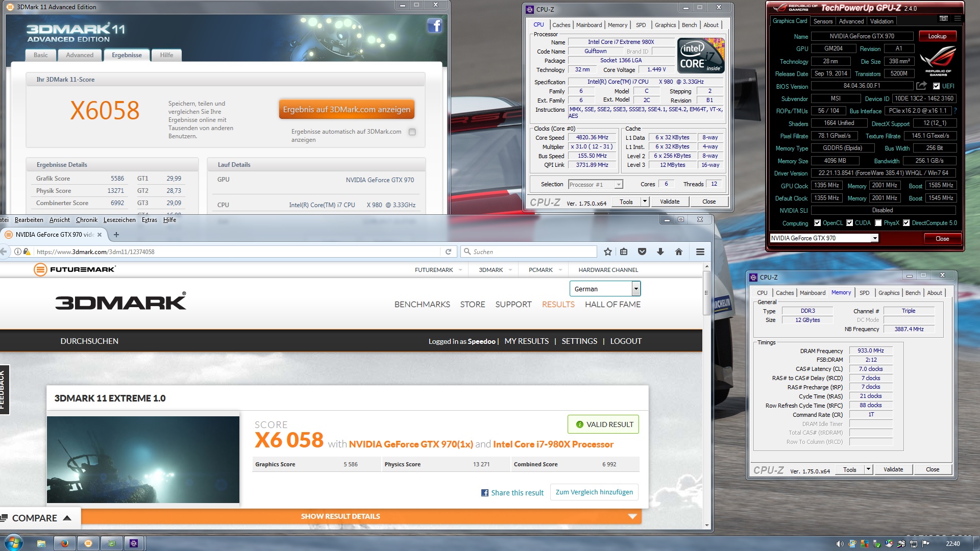Open the Firefox hamburger menu

coord(700,252)
